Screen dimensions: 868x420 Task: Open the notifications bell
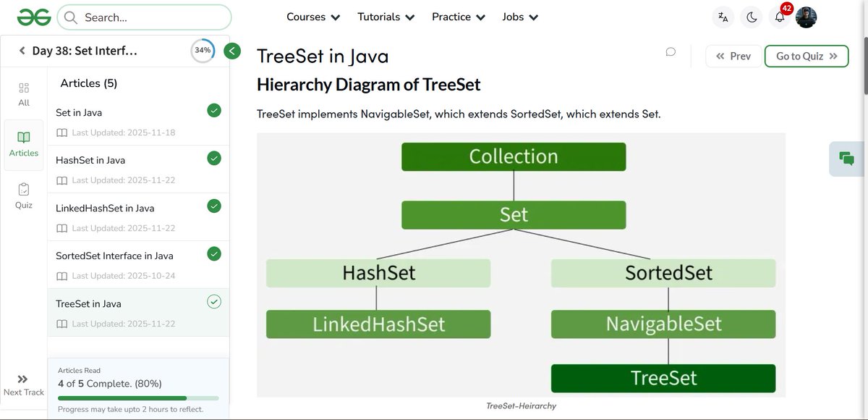click(779, 16)
